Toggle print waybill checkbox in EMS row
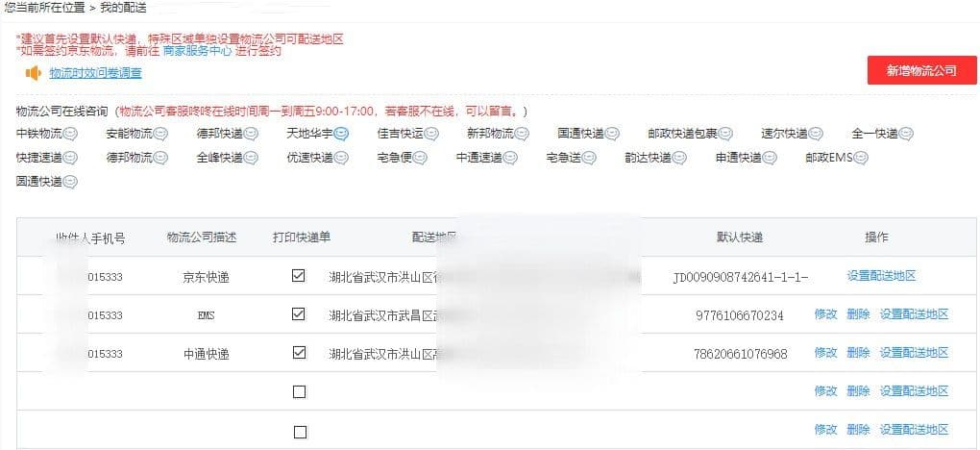Screen dimensions: 980x450 click(x=299, y=314)
